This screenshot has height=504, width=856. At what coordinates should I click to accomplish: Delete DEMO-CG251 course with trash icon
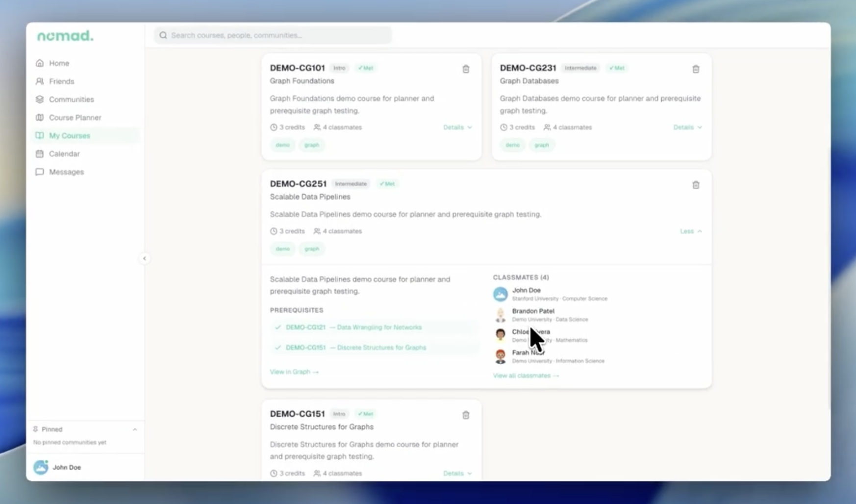pyautogui.click(x=696, y=185)
